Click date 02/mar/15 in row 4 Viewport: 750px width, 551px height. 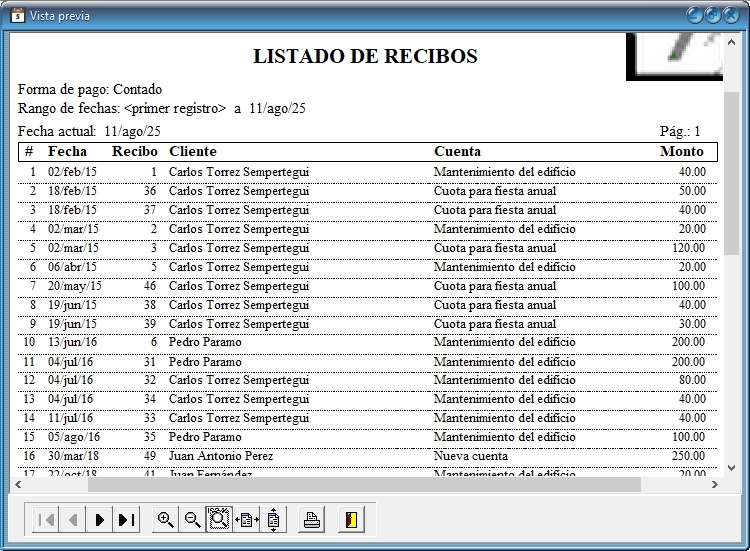[x=73, y=229]
